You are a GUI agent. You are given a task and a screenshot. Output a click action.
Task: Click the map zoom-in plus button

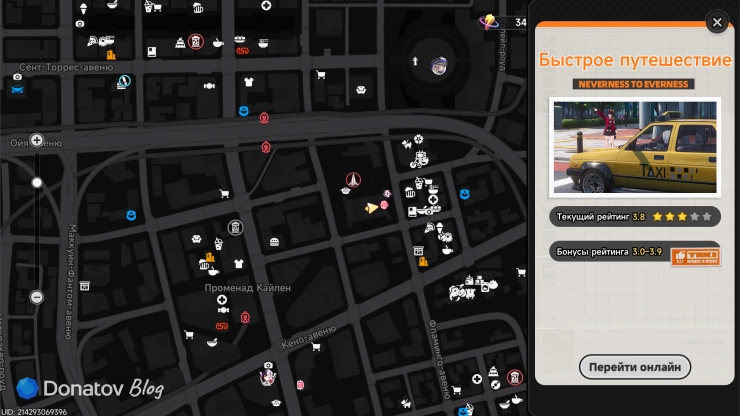click(x=37, y=140)
